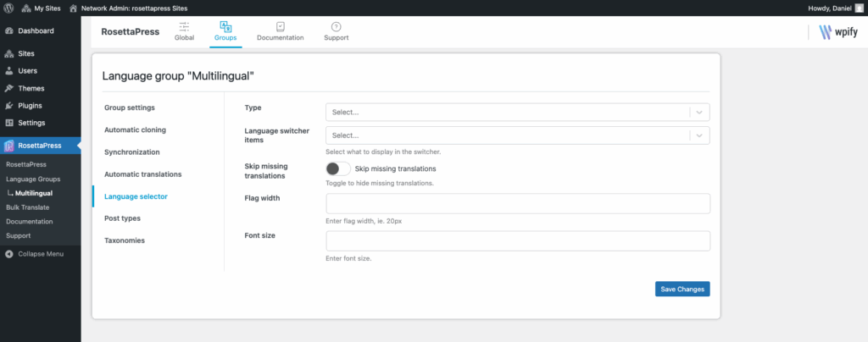The height and width of the screenshot is (342, 868).
Task: Click Language group "Multilingual" heading
Action: tap(178, 76)
